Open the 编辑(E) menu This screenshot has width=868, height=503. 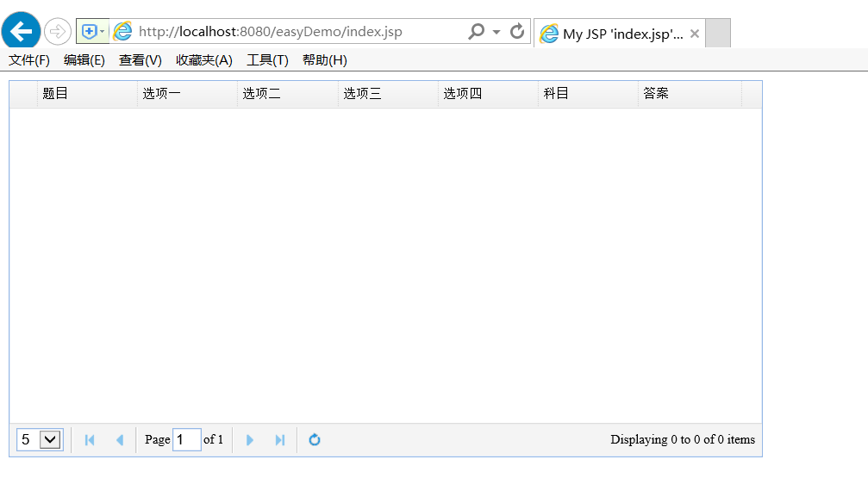point(84,60)
